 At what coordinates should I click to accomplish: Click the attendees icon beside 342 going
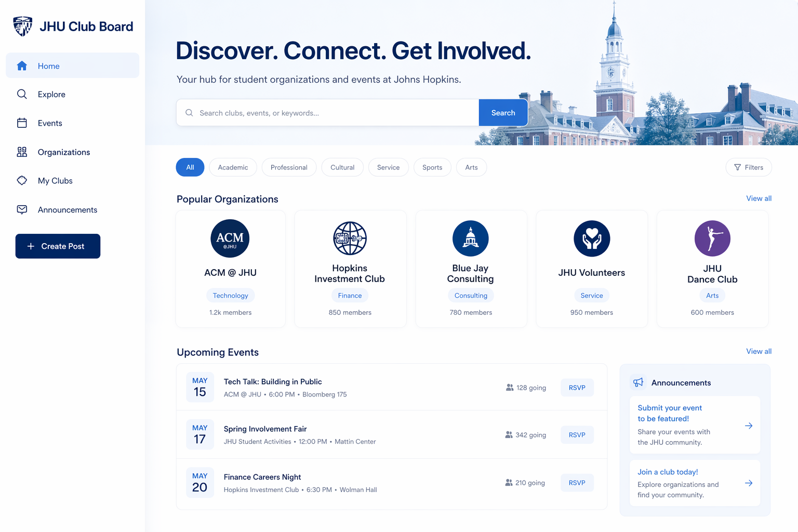pyautogui.click(x=509, y=435)
